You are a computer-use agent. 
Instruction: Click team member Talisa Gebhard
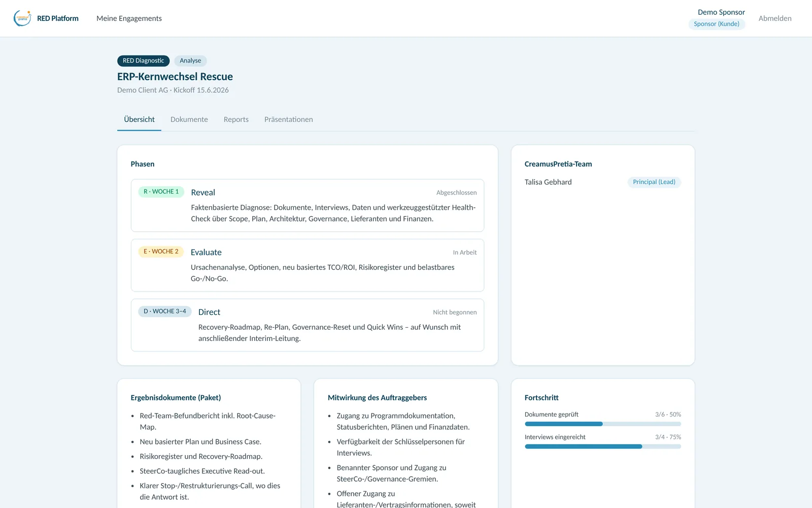tap(548, 182)
